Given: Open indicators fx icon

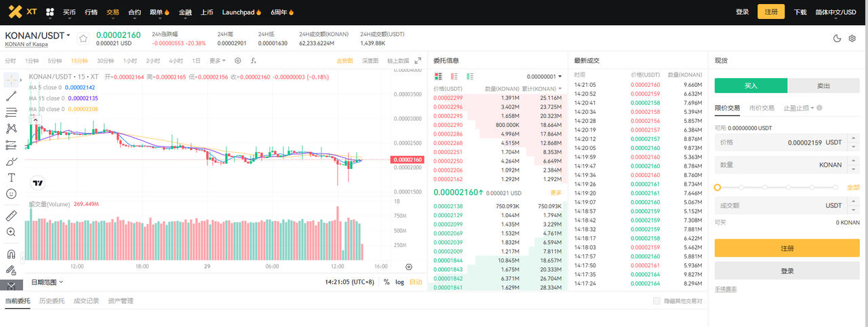Looking at the screenshot, I should point(253,60).
